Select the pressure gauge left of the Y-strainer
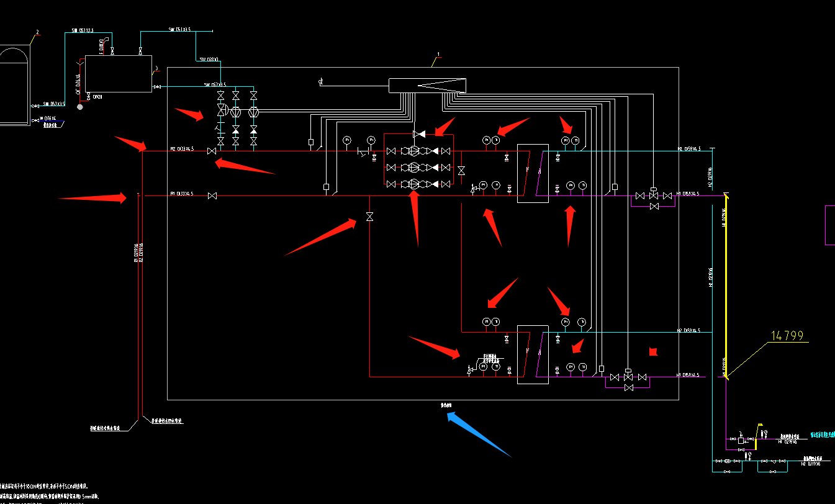This screenshot has height=504, width=835. click(x=347, y=140)
